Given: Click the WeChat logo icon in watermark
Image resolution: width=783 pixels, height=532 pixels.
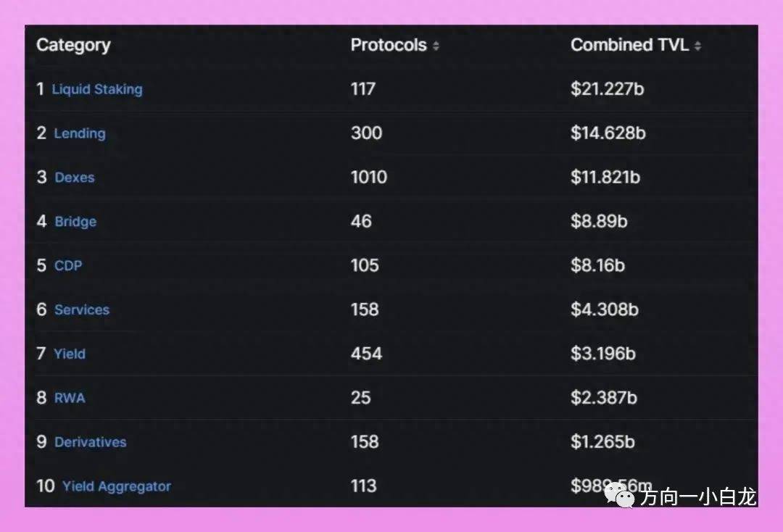Looking at the screenshot, I should 619,496.
